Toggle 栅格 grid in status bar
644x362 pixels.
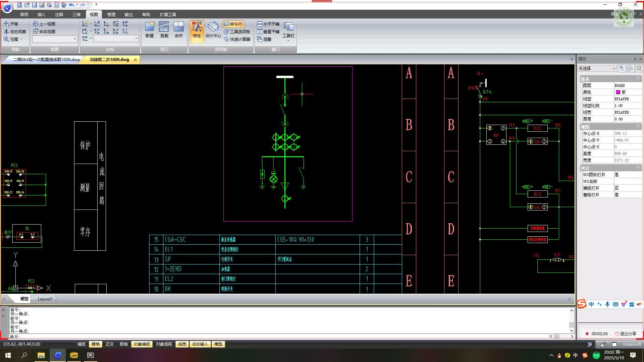[96, 344]
